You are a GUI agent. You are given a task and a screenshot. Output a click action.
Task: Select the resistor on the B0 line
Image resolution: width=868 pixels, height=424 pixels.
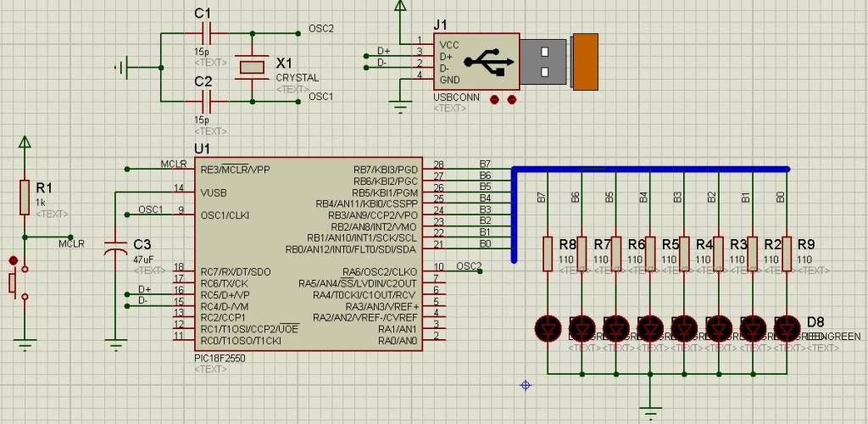787,254
